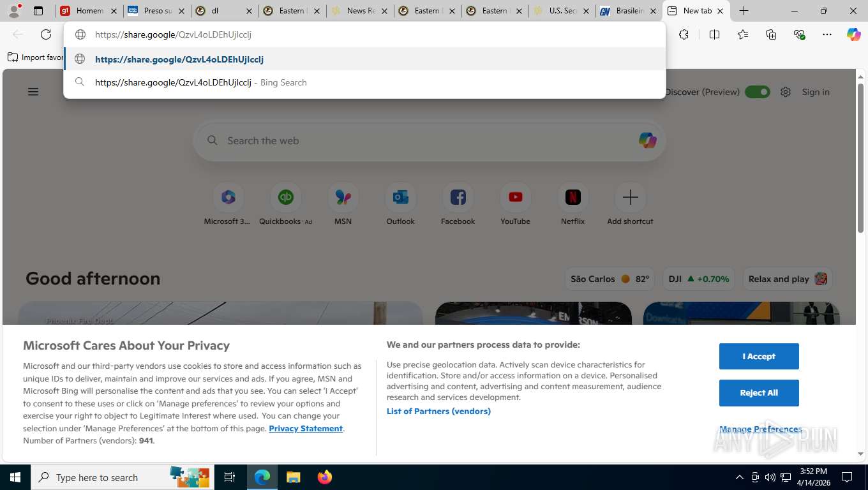This screenshot has width=868, height=490.
Task: Click the Reject All button
Action: [759, 392]
